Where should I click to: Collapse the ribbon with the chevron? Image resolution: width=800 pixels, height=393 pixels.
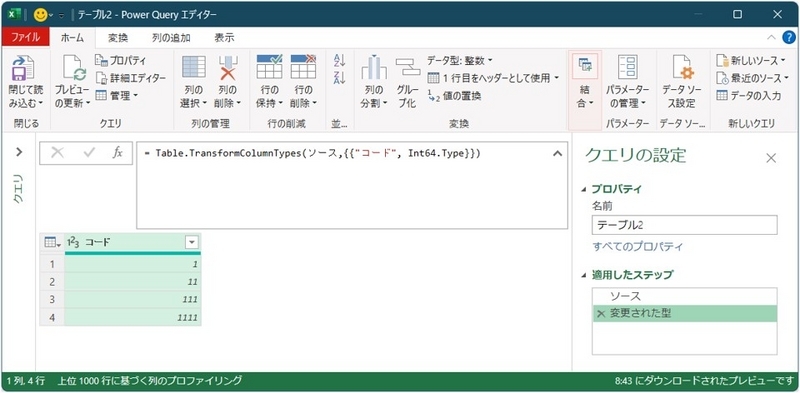(x=771, y=37)
